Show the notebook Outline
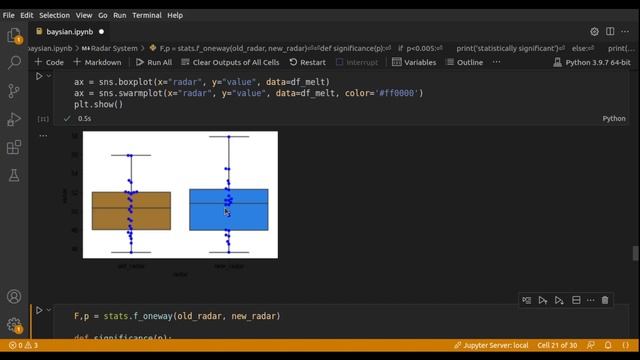The height and width of the screenshot is (360, 640). [x=465, y=62]
